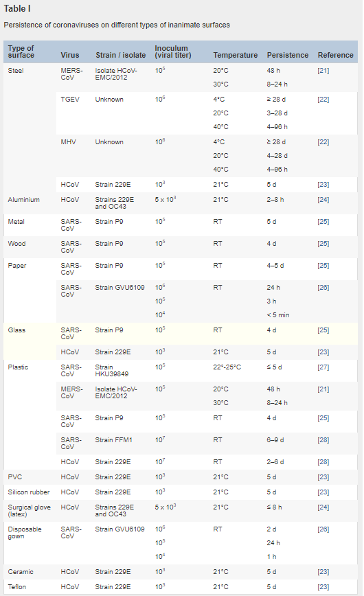This screenshot has height=596, width=364.
Task: Select the highlighted Glass surface cell
Action: coord(30,342)
